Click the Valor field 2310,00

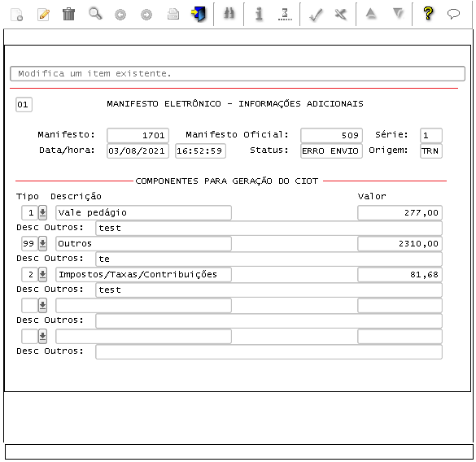[400, 243]
